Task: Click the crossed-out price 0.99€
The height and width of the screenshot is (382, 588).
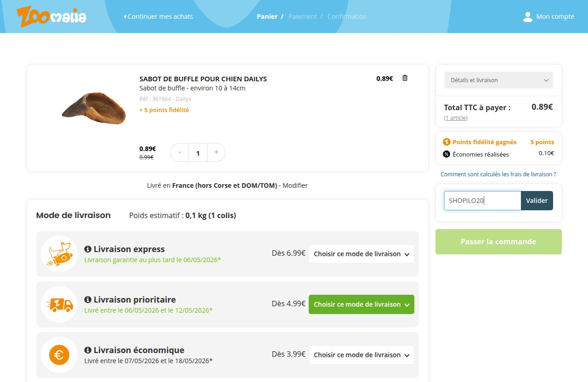Action: pos(146,157)
